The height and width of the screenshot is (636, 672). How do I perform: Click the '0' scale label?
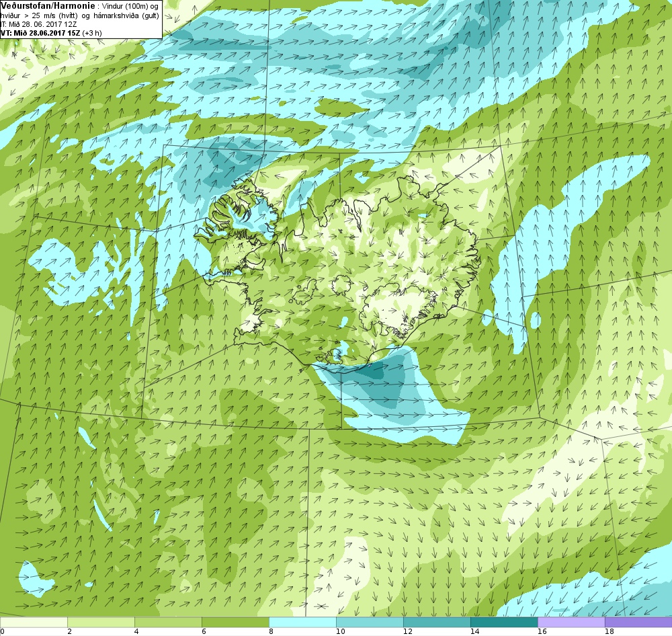coord(2,631)
